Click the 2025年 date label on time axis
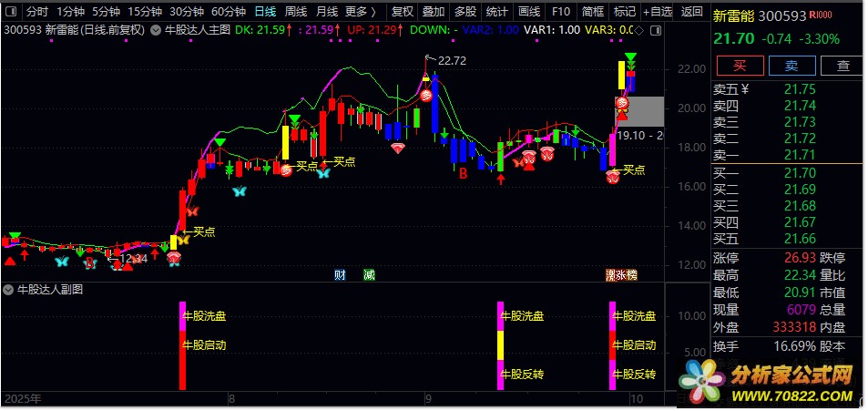This screenshot has height=411, width=868. (22, 399)
